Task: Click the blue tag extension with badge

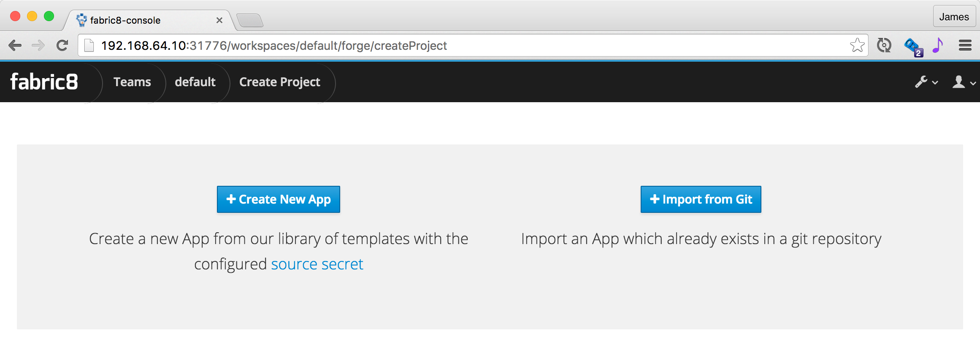Action: [x=912, y=46]
